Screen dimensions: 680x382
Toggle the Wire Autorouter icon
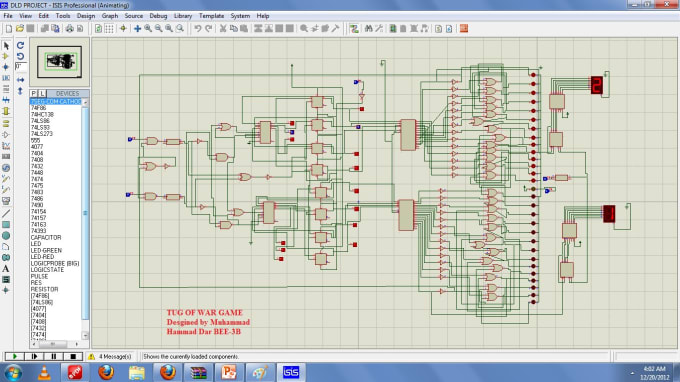coord(354,29)
